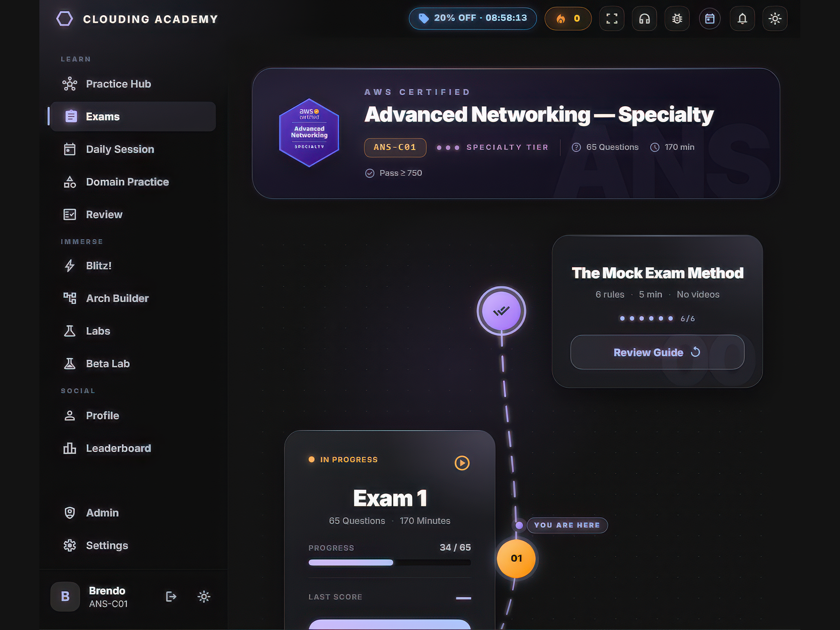Click the Admin shield icon
The height and width of the screenshot is (630, 840).
coord(69,512)
